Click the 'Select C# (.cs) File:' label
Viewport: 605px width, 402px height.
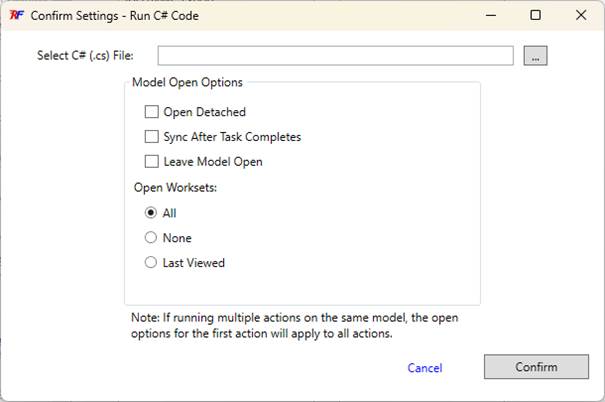pyautogui.click(x=84, y=56)
